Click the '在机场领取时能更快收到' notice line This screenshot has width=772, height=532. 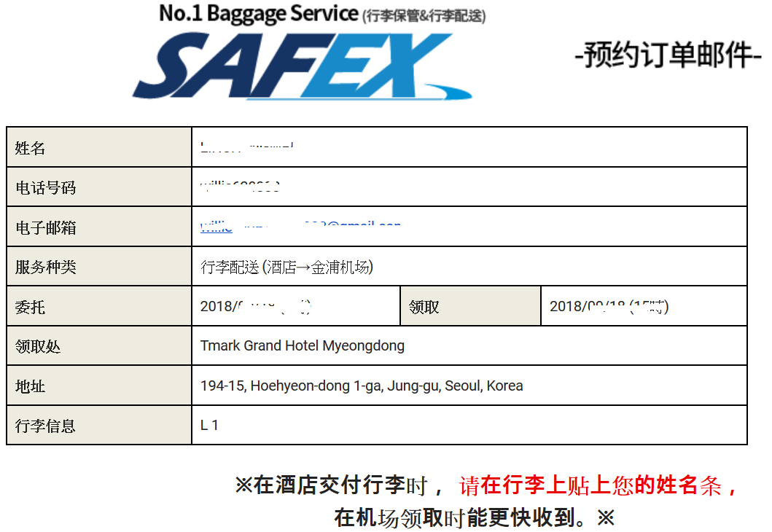coord(474,517)
